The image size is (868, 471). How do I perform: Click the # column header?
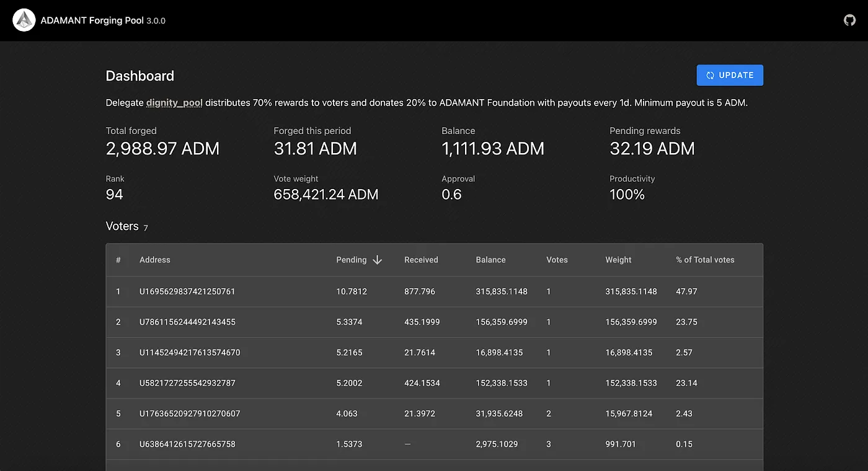point(118,260)
